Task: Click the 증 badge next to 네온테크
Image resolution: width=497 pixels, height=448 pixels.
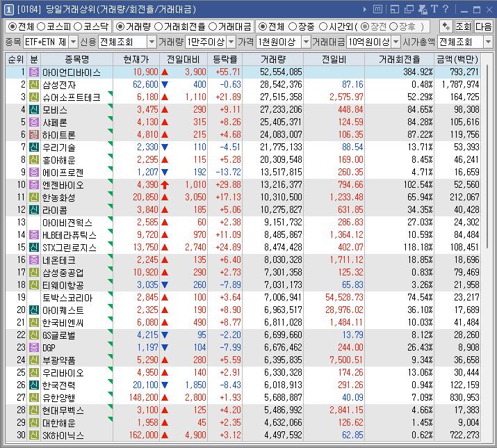Action: point(34,260)
